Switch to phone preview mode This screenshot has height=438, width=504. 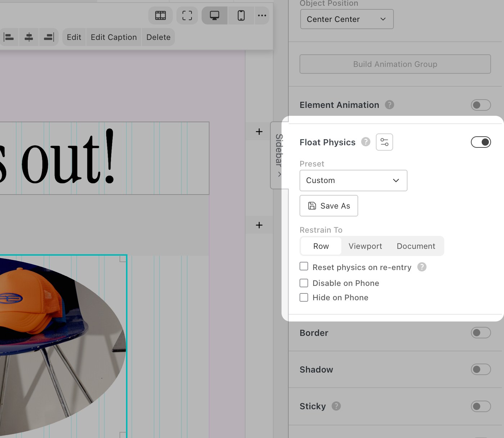241,15
